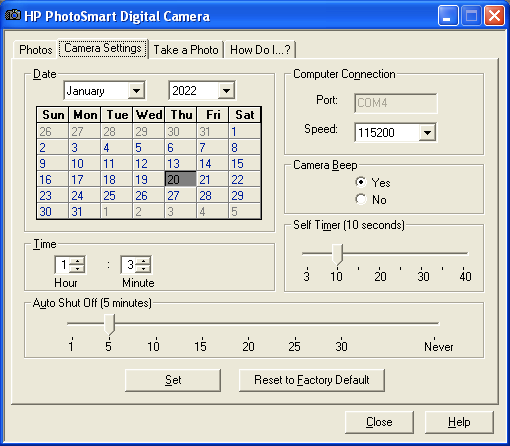Click the Help button
The image size is (510, 446).
pyautogui.click(x=459, y=422)
